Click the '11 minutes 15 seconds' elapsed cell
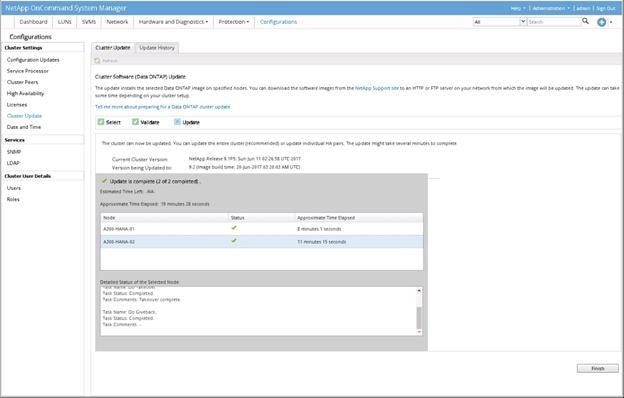624x398 pixels. pyautogui.click(x=322, y=242)
